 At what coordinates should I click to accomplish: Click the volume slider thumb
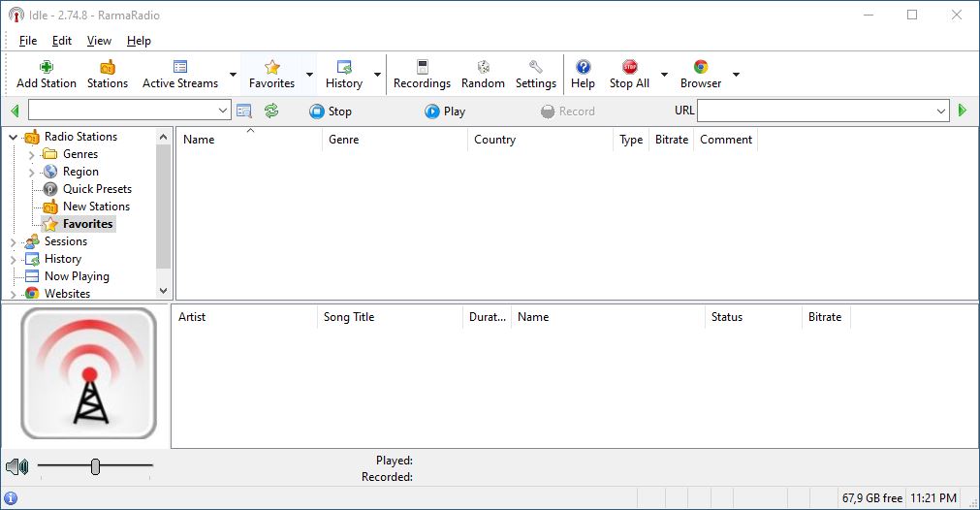point(95,466)
